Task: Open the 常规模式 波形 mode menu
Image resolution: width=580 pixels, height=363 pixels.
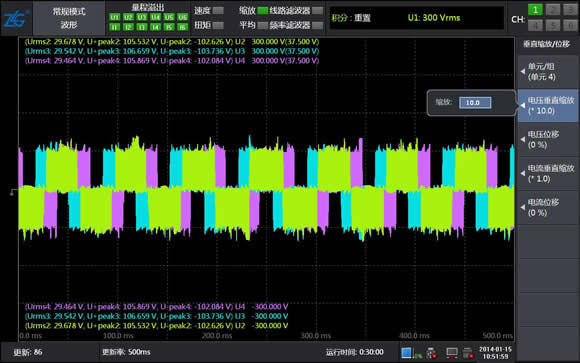Action: pyautogui.click(x=69, y=18)
